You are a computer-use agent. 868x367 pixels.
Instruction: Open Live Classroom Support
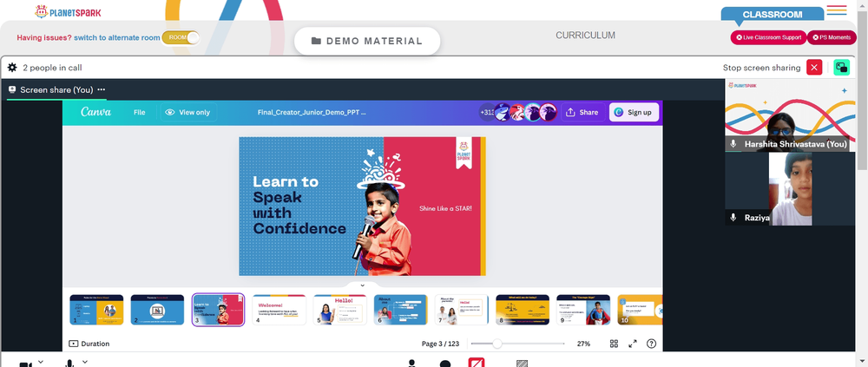(x=768, y=37)
